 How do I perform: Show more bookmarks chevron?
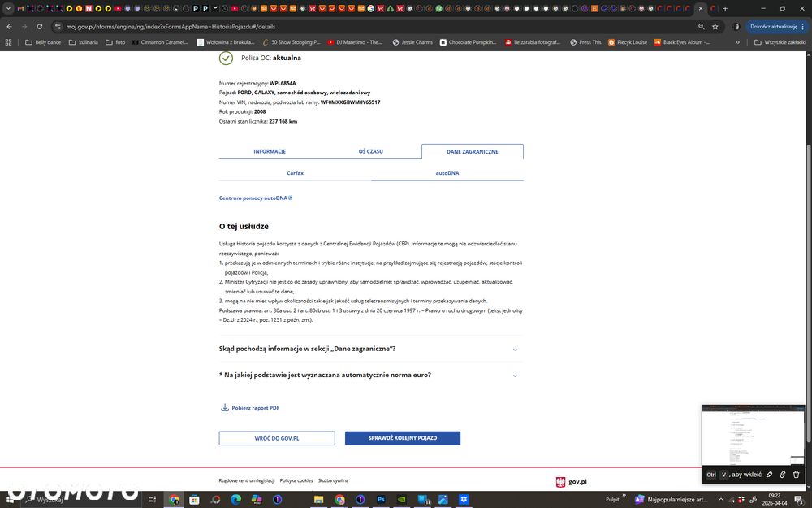[737, 42]
